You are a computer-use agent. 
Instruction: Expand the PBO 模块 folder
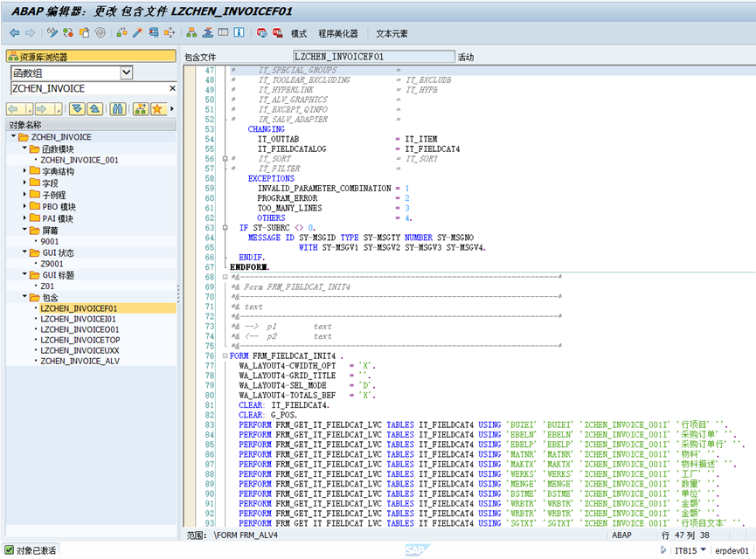click(x=24, y=206)
